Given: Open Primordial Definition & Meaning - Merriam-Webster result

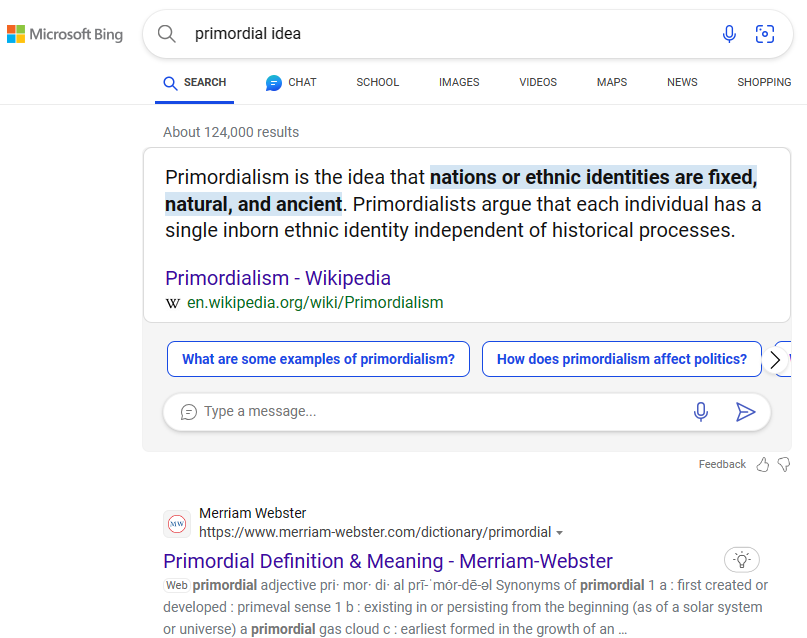Looking at the screenshot, I should pyautogui.click(x=388, y=561).
